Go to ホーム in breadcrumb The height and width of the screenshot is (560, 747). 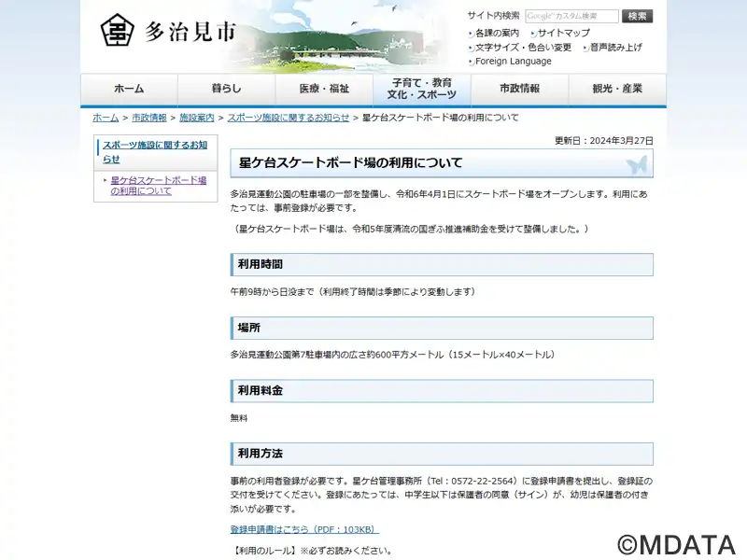coord(106,118)
